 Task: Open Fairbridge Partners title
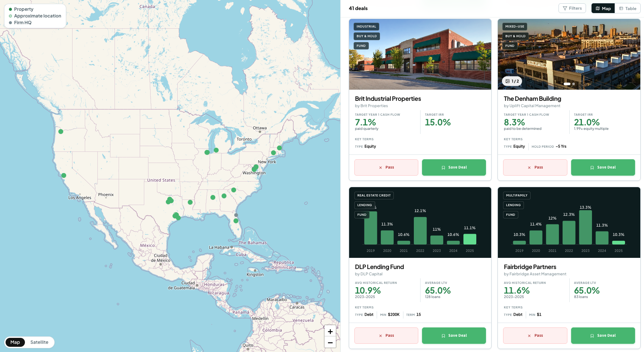(x=530, y=267)
